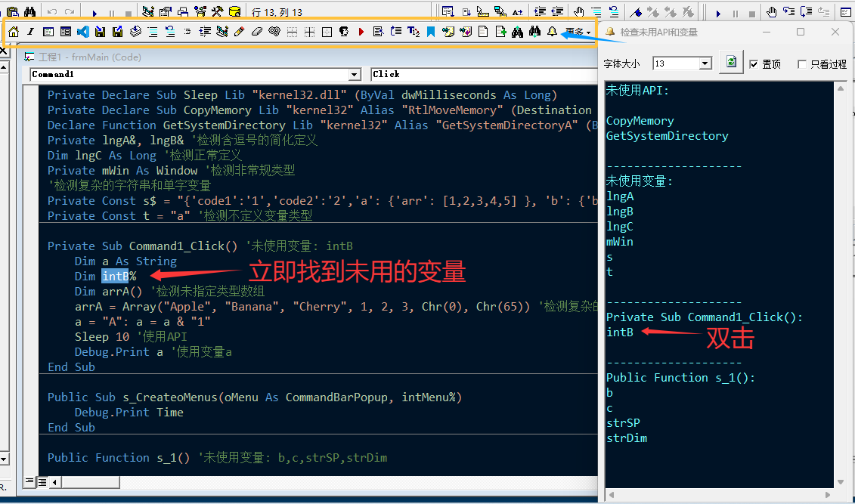Image resolution: width=855 pixels, height=504 pixels.
Task: Click the hand icon in top toolbar
Action: [578, 12]
